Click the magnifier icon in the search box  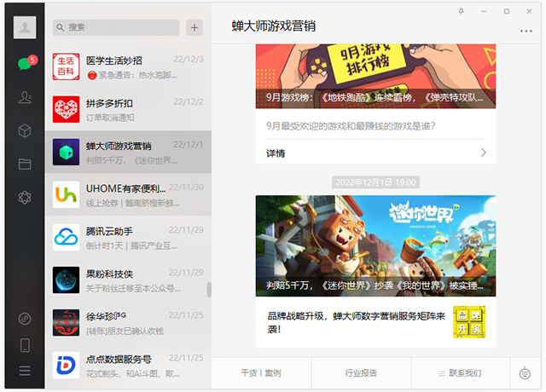61,27
